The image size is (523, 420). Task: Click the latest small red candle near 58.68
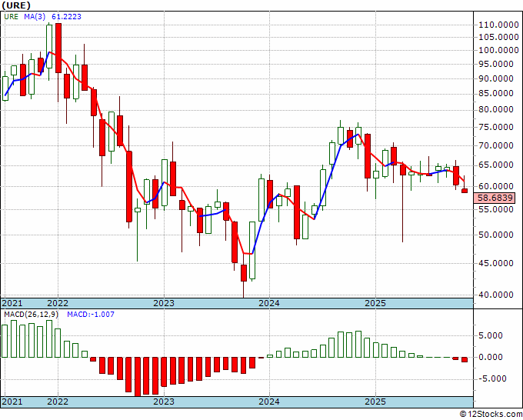[465, 191]
